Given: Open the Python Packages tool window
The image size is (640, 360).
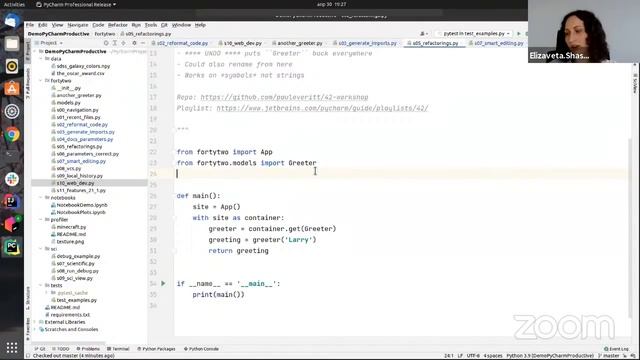Looking at the screenshot, I should click(x=156, y=349).
